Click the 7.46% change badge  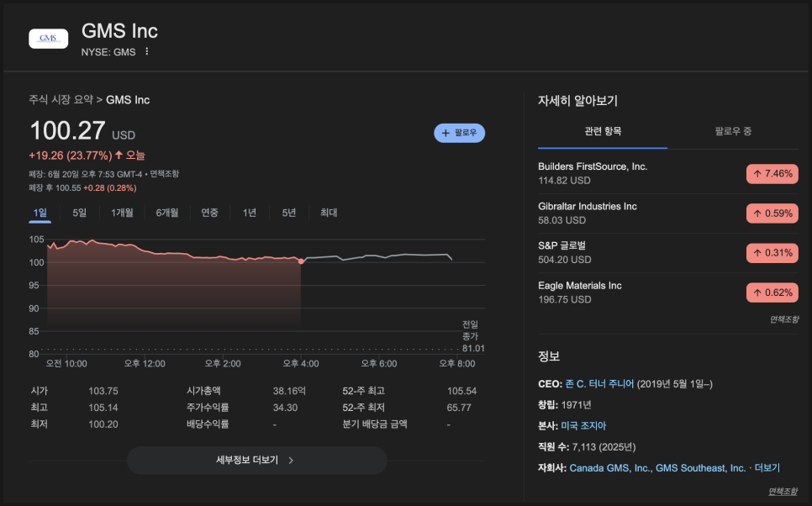click(x=772, y=173)
